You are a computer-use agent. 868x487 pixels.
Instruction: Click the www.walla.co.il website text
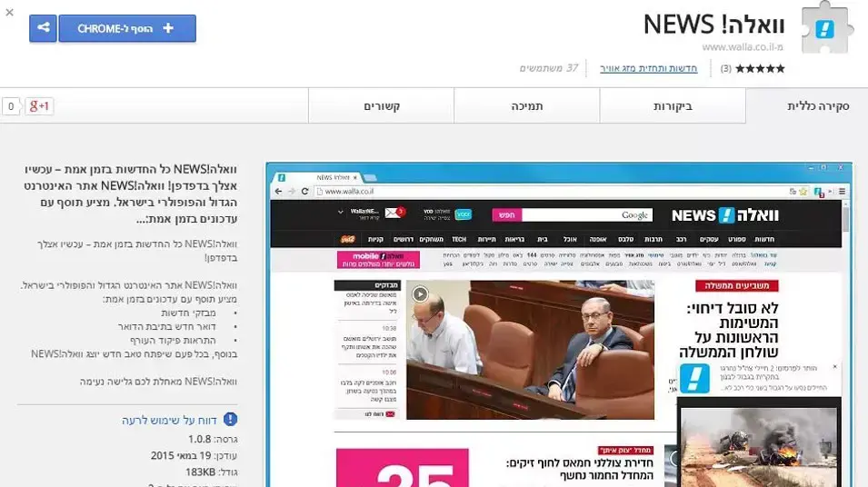(743, 47)
